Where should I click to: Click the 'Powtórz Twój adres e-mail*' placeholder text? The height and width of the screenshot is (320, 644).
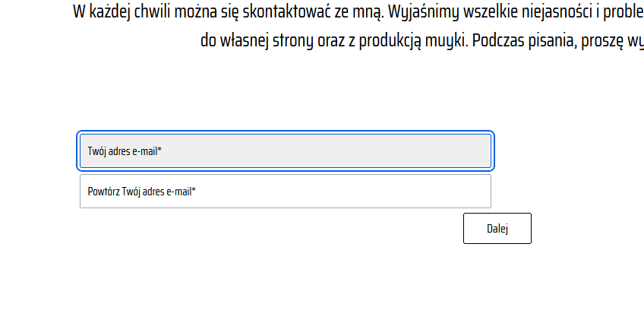coord(142,192)
